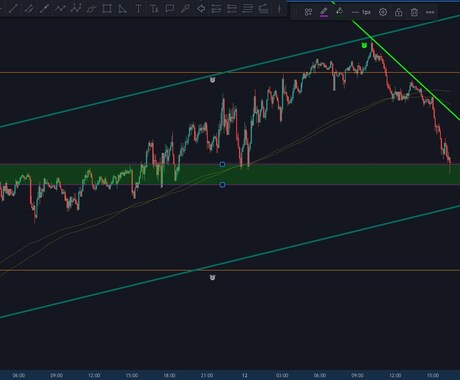Delete the selected drawing with trash icon

coord(414,12)
